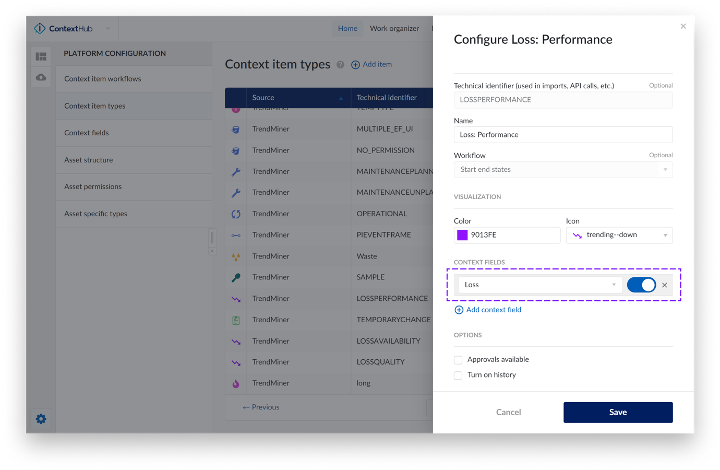Click the help icon beside Context item types
720x470 pixels.
[340, 64]
